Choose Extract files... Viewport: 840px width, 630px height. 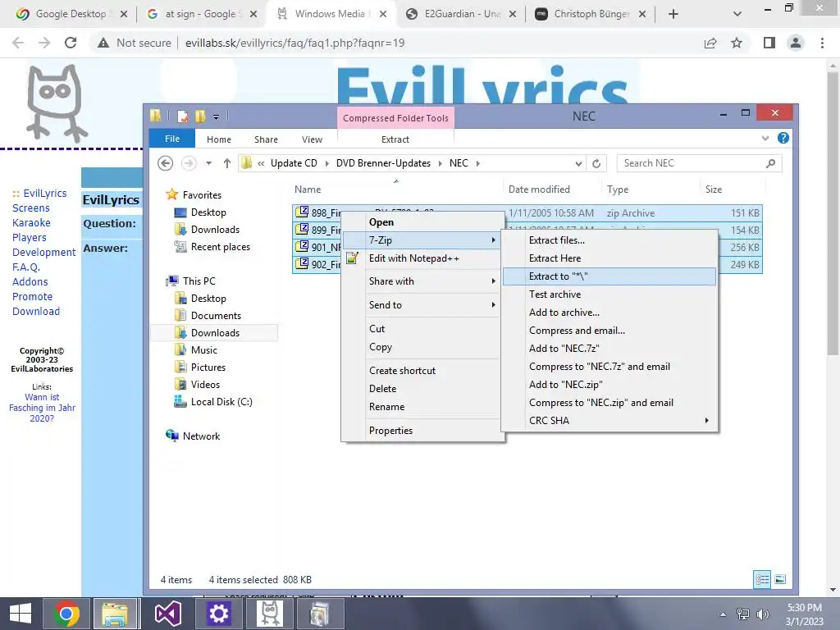609,240
